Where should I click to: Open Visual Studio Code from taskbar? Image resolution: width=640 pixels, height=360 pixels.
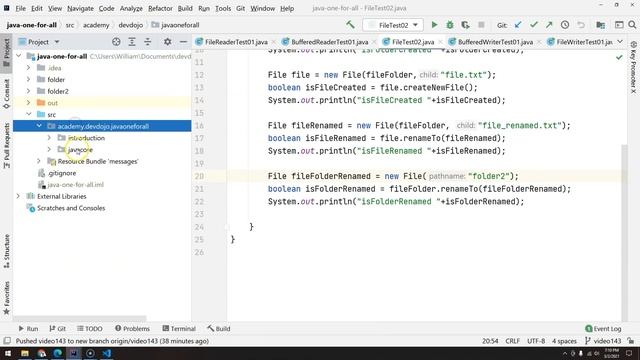coord(107,353)
